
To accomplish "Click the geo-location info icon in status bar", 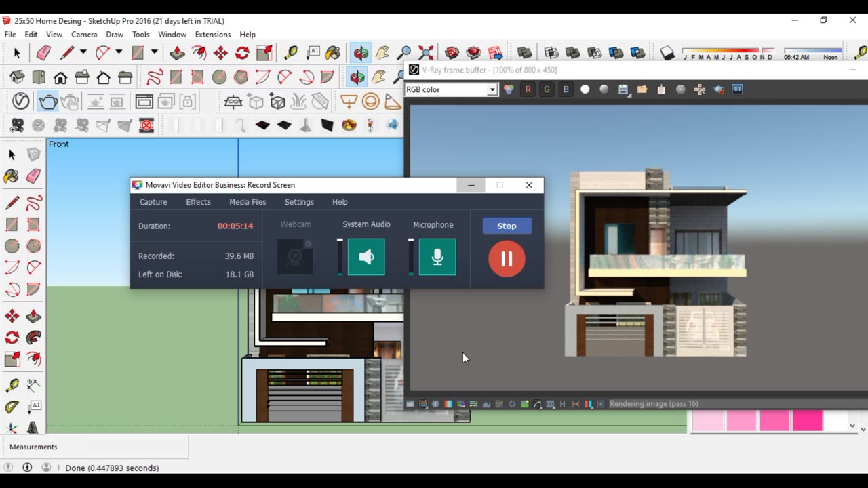I will [27, 468].
